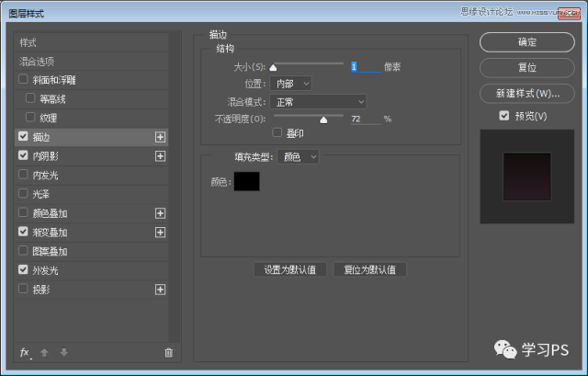Viewport: 588px width, 376px height.
Task: Click the black 颜色 swatch
Action: [x=246, y=182]
